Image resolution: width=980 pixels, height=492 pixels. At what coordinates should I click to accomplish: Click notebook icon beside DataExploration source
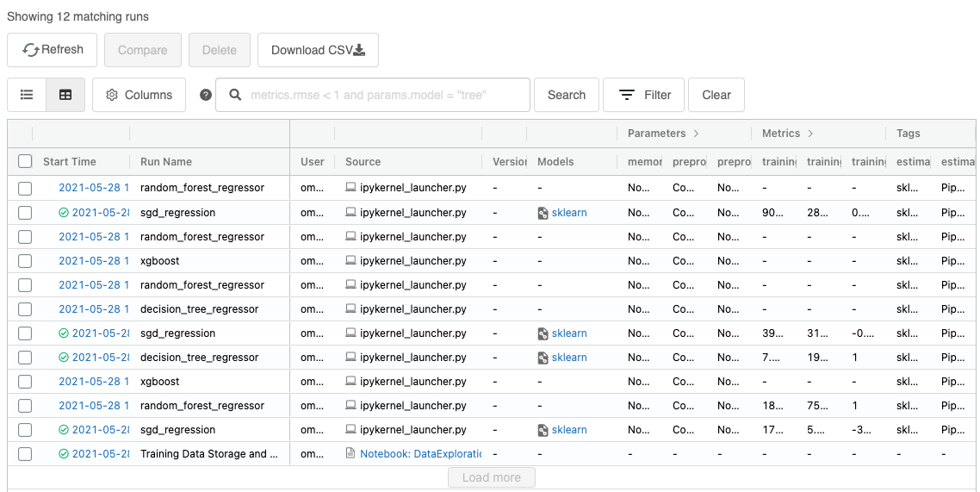pos(350,453)
